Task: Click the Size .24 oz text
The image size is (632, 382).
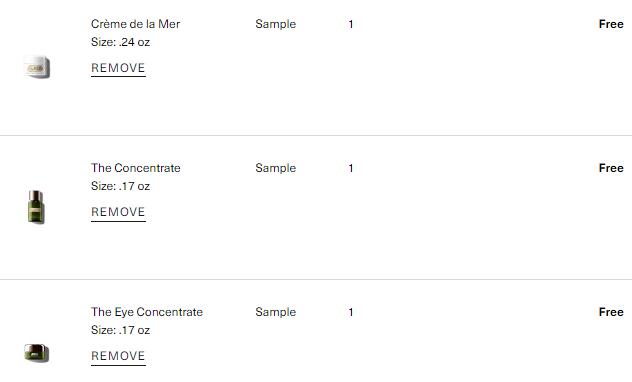Action: point(121,42)
